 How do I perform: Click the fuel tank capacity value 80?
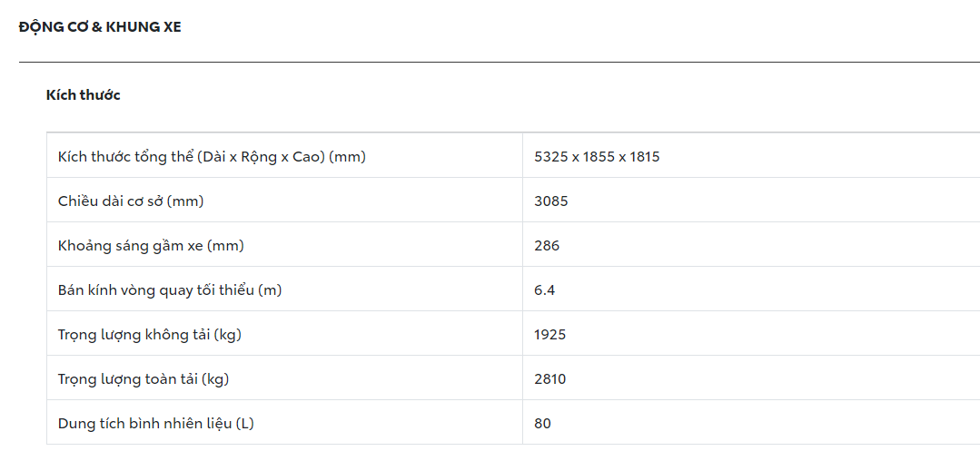coord(543,424)
